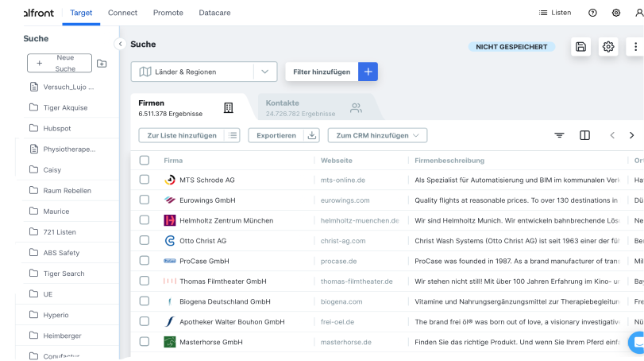The image size is (644, 361).
Task: Click the Eurowings GmbH logo
Action: tap(170, 200)
